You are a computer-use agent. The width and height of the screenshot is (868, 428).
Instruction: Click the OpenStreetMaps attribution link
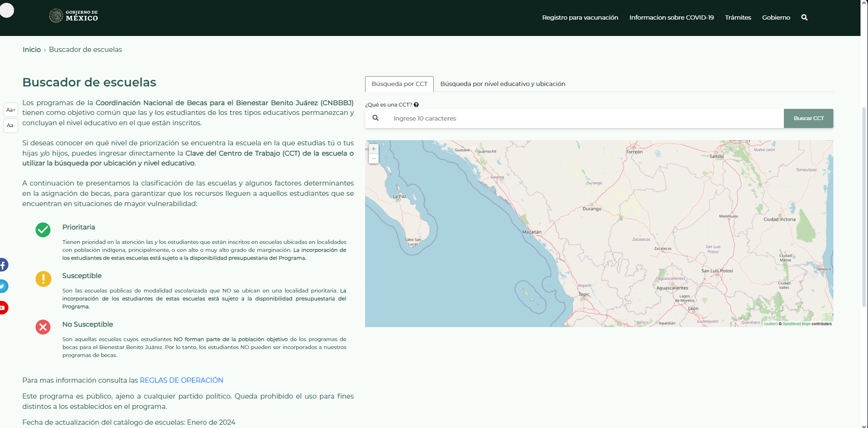[x=796, y=324]
